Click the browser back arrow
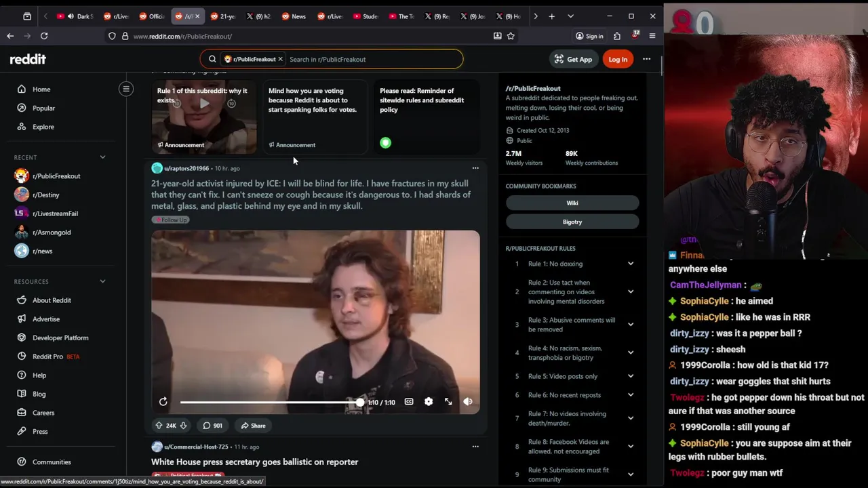The height and width of the screenshot is (488, 868). point(10,36)
